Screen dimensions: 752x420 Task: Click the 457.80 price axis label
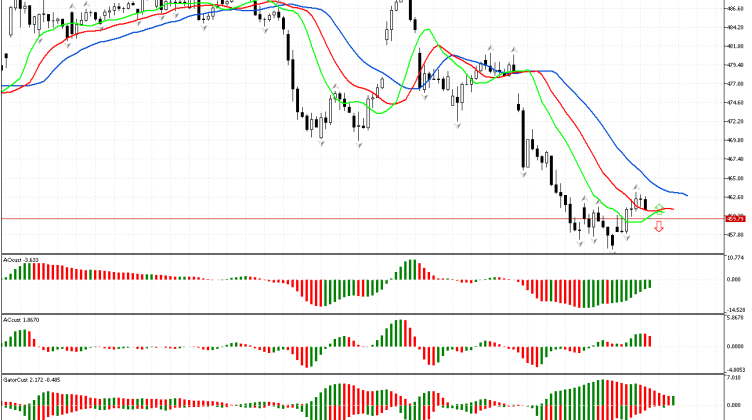735,235
